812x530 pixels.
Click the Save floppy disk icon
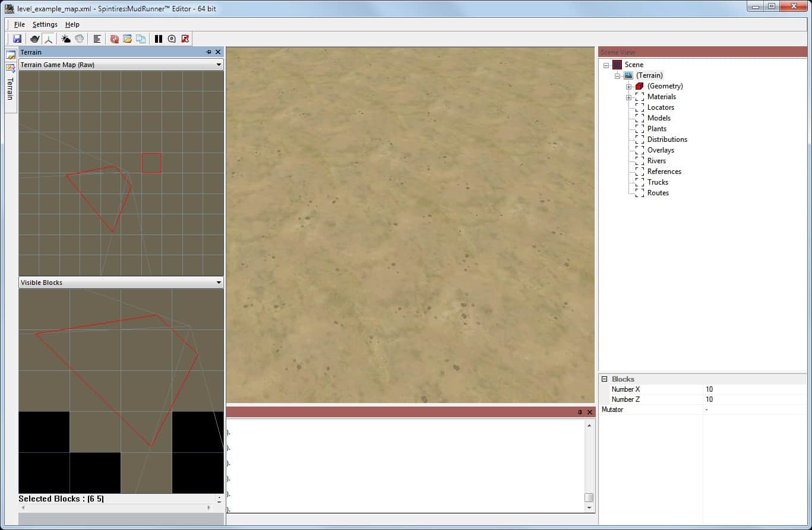17,39
